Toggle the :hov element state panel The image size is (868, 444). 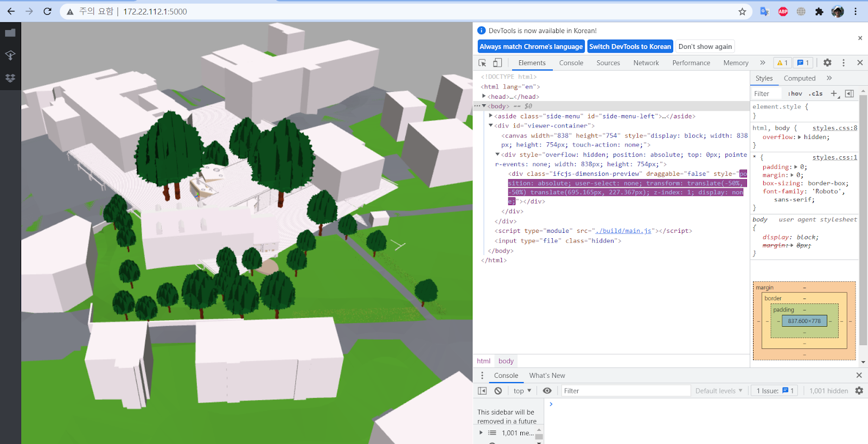[x=795, y=94]
